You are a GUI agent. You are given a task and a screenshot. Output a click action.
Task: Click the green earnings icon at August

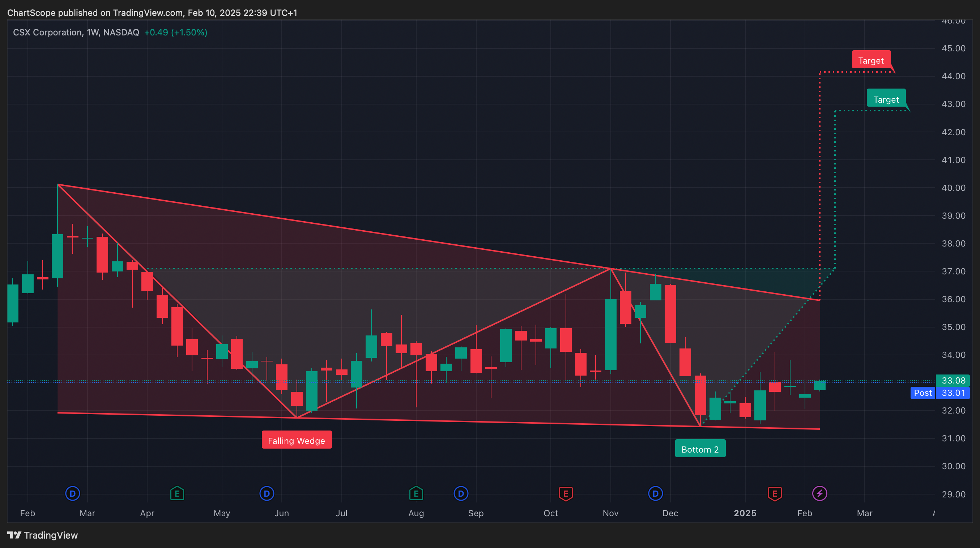[x=416, y=494]
